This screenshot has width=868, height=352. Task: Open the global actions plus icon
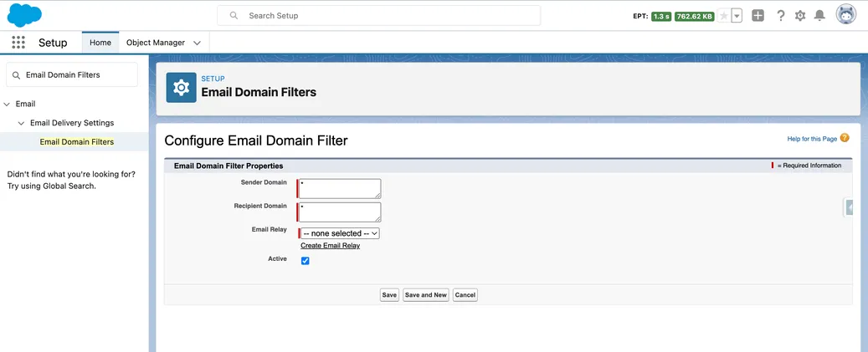(x=758, y=16)
